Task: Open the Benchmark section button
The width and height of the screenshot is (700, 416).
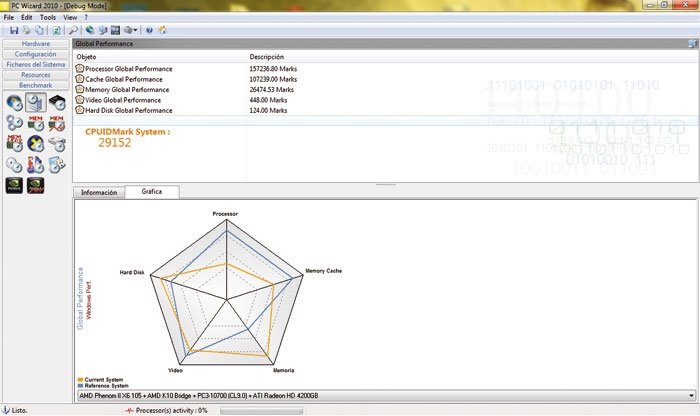Action: click(x=36, y=85)
